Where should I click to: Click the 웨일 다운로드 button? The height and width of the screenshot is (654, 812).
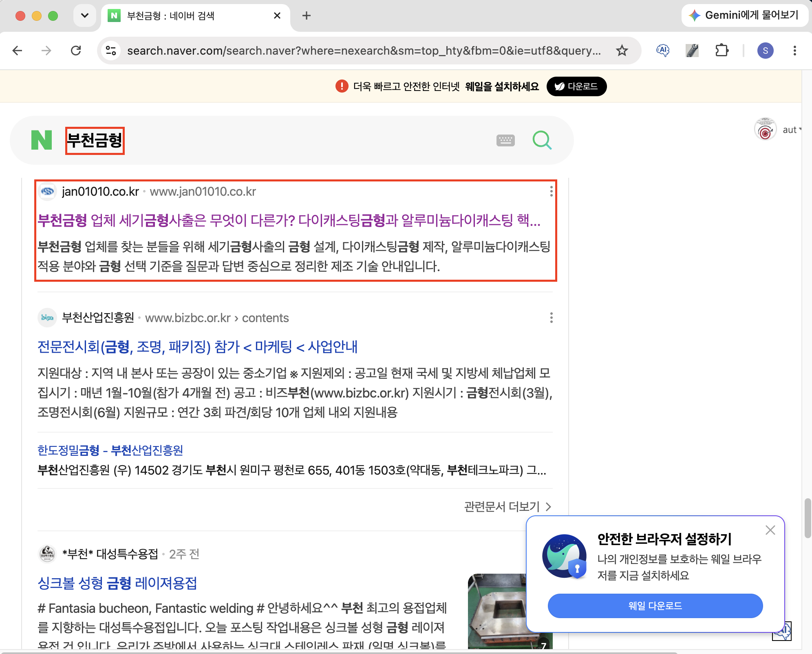tap(655, 606)
